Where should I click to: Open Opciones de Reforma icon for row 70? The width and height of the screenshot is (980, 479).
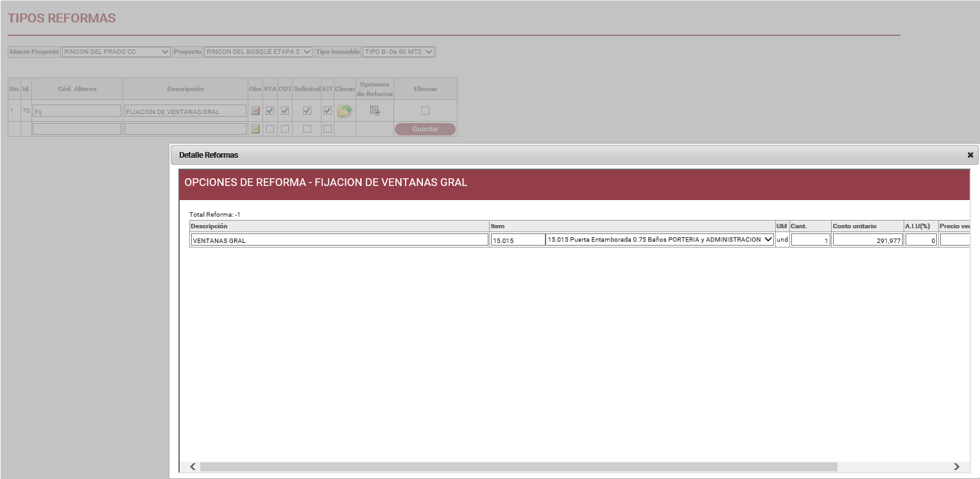375,111
